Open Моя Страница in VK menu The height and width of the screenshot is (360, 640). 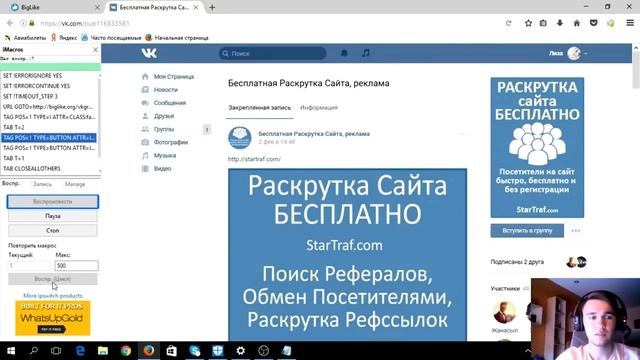(174, 77)
